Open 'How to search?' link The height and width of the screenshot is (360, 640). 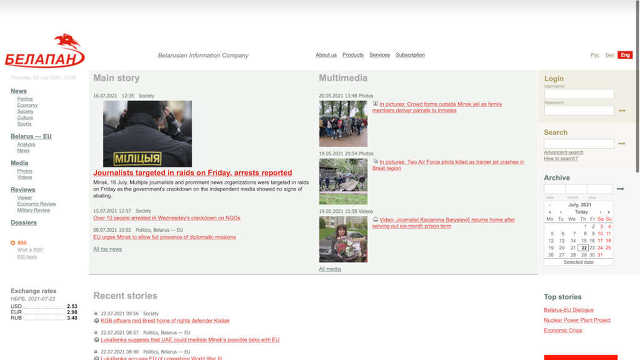pyautogui.click(x=561, y=158)
